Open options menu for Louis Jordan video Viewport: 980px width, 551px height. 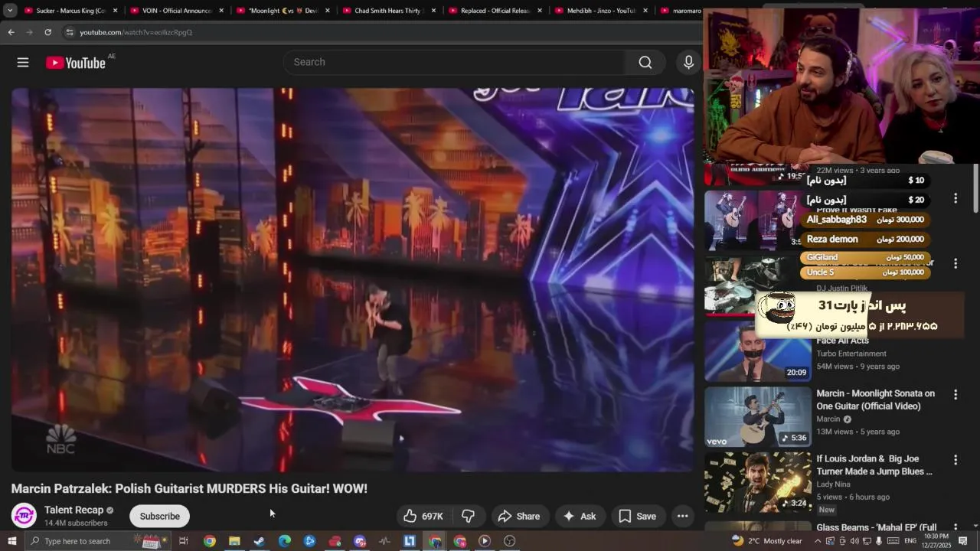[955, 460]
